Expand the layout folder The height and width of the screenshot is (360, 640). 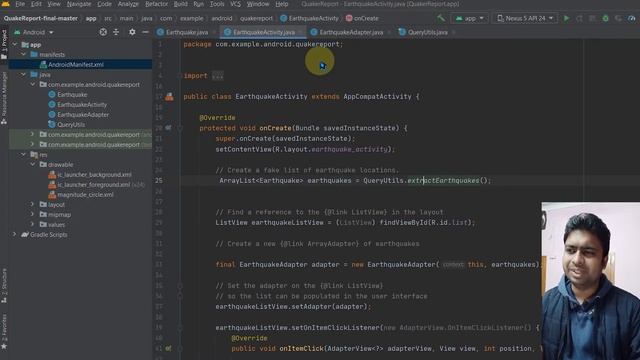coord(33,204)
